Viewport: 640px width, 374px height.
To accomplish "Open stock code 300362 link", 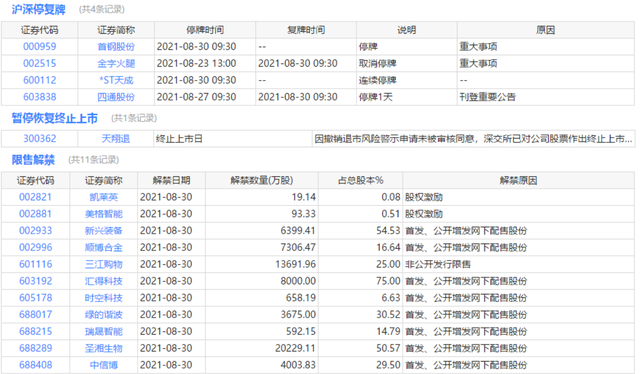I will 40,138.
